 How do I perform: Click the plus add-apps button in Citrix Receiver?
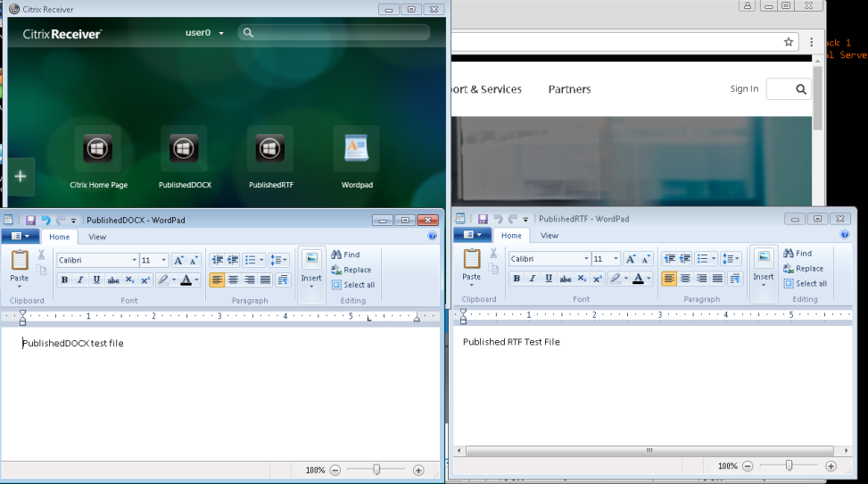[x=21, y=176]
